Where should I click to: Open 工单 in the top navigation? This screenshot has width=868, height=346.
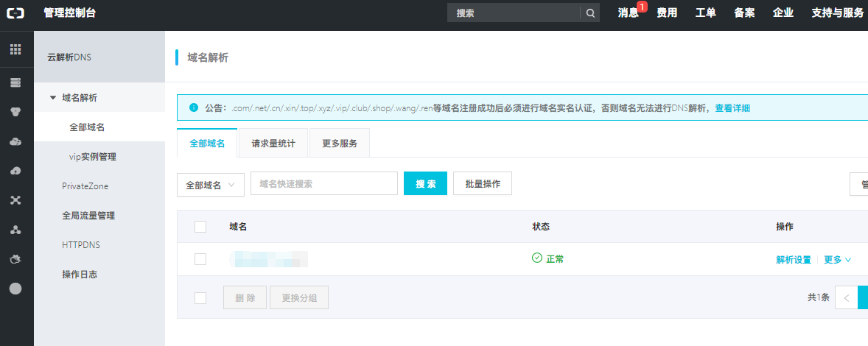pos(706,13)
